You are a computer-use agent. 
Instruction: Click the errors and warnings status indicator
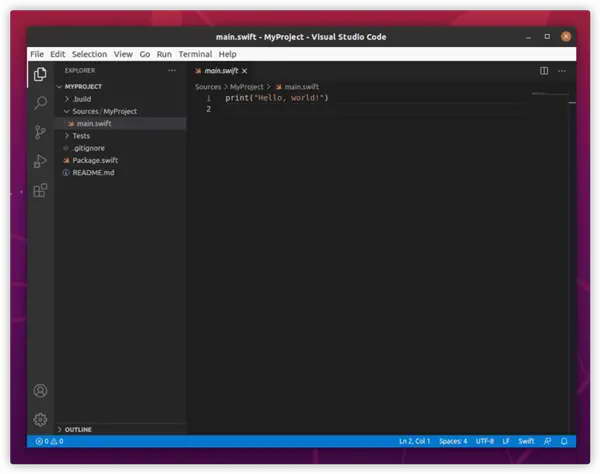pos(50,441)
